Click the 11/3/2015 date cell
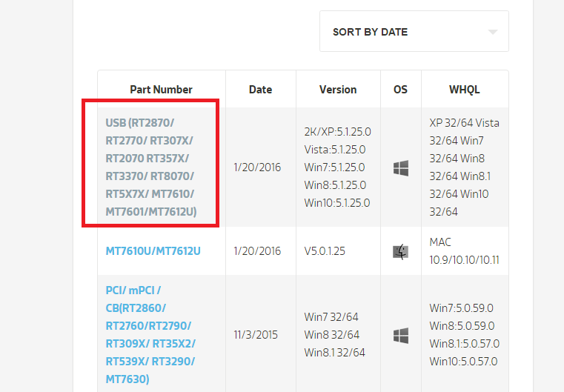564x392 pixels. (256, 335)
